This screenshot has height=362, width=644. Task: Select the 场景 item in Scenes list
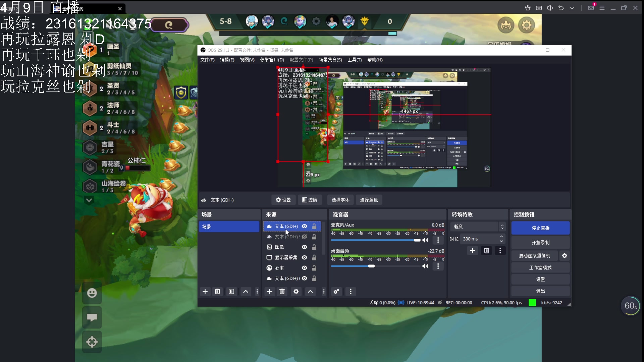pyautogui.click(x=229, y=227)
